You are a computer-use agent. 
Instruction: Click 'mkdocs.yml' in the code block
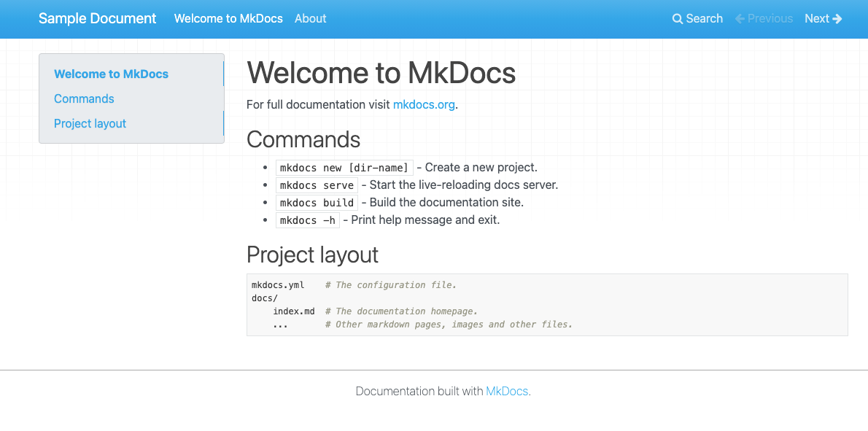(278, 285)
